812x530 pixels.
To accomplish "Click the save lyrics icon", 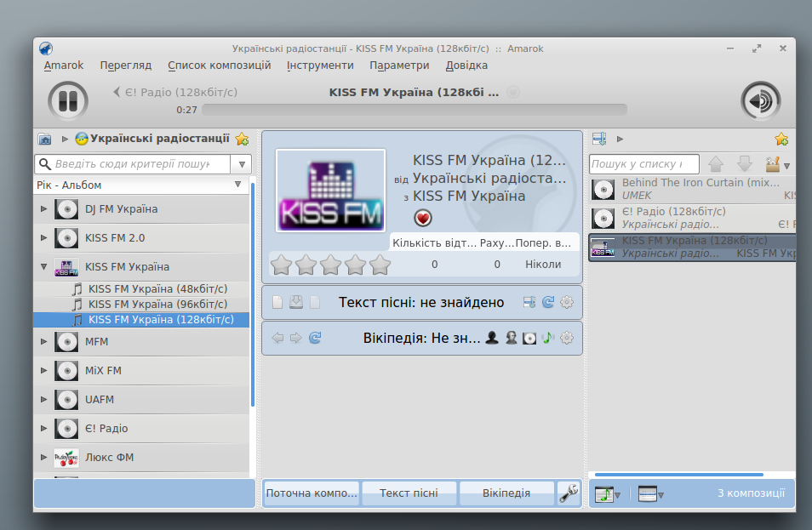I will point(295,302).
